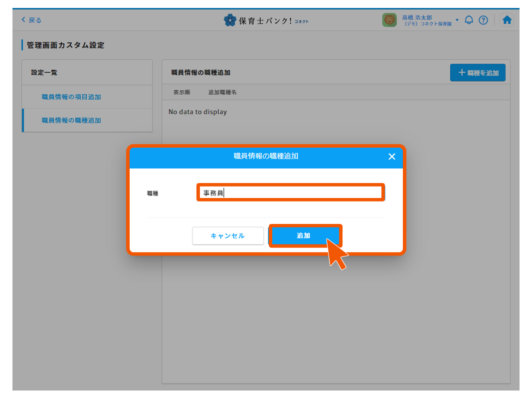Close the 職員情報の職種追加 dialog with X
This screenshot has width=532, height=399.
391,157
